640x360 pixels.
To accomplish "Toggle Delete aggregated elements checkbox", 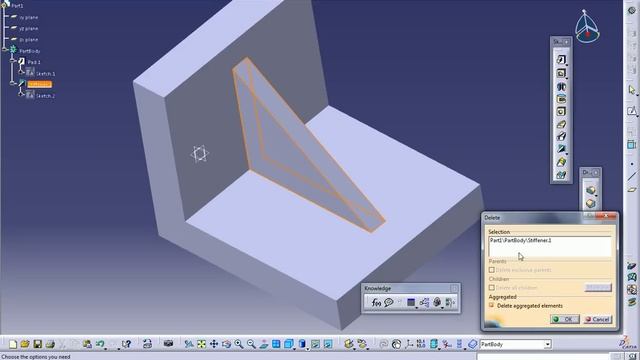I will pos(492,305).
